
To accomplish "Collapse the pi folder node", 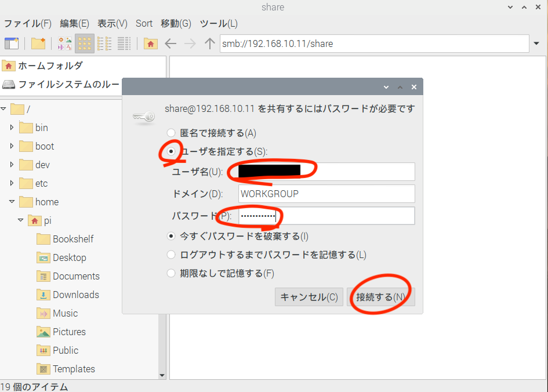I will coord(21,220).
